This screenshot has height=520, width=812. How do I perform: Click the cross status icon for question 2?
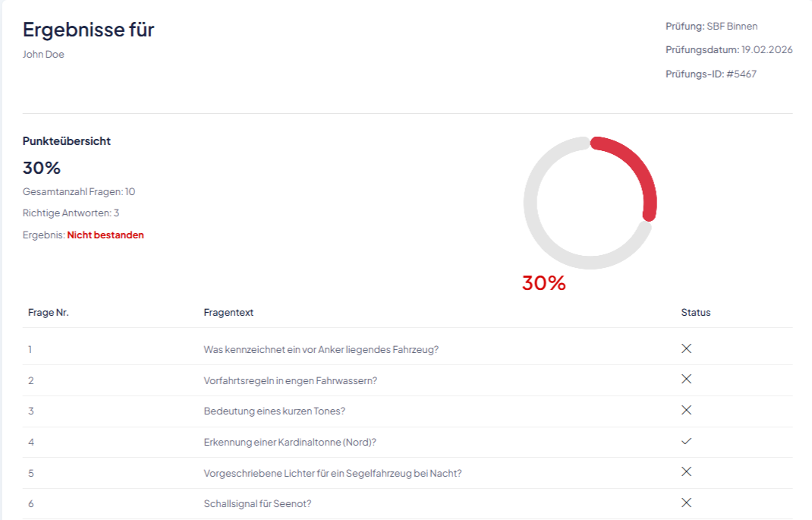[x=686, y=380]
